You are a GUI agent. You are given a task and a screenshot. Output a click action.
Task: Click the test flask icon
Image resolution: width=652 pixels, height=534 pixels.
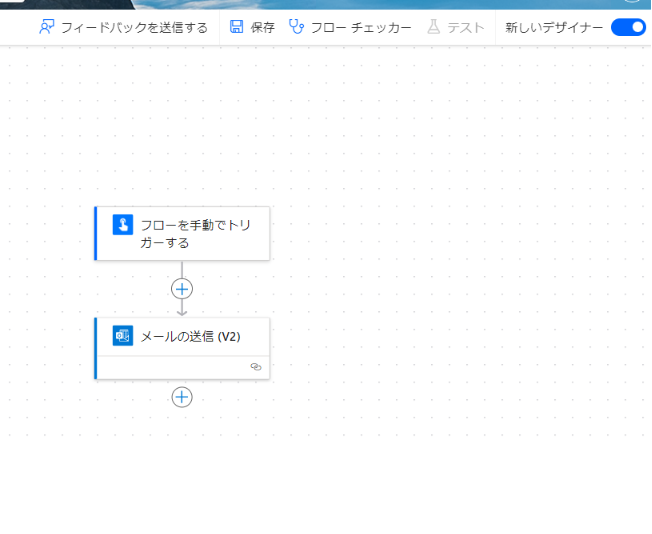(x=434, y=27)
